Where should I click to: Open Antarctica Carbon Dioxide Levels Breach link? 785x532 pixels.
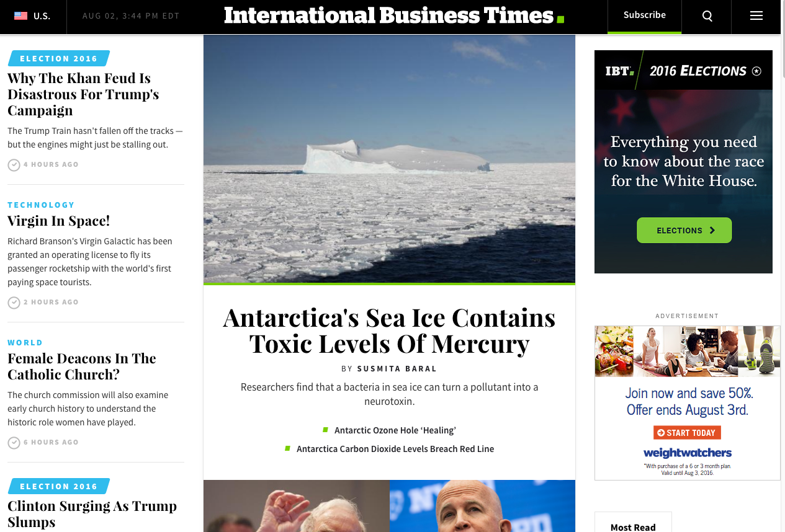click(395, 449)
